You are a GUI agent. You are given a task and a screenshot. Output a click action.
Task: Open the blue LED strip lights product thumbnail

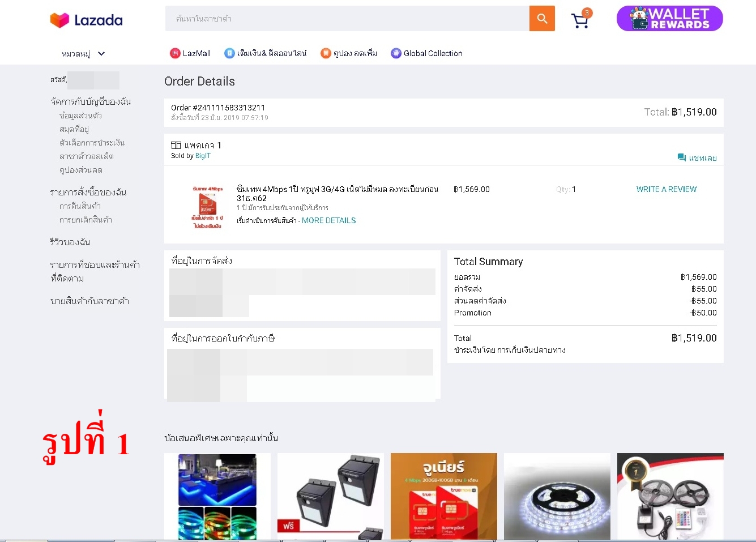pos(217,496)
